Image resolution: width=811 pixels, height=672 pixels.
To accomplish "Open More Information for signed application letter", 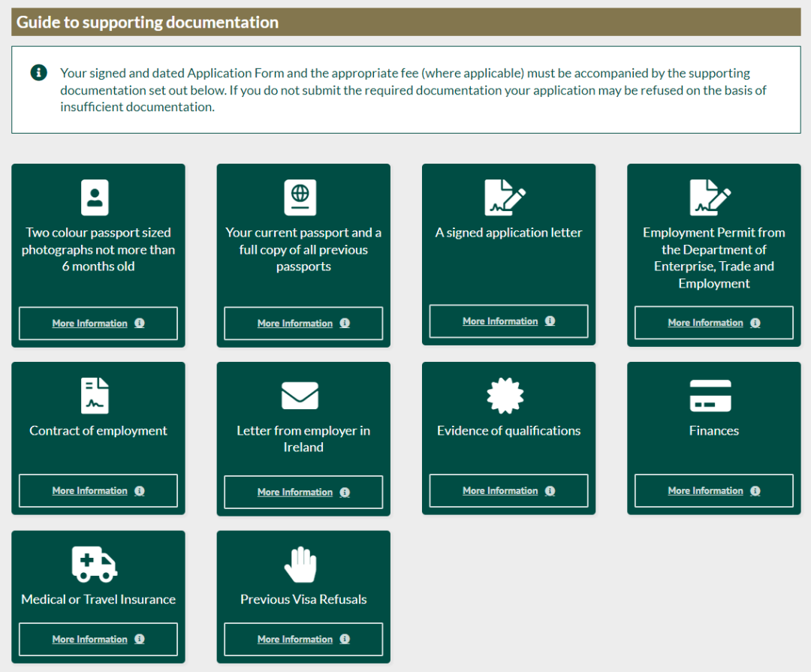I will click(x=508, y=321).
